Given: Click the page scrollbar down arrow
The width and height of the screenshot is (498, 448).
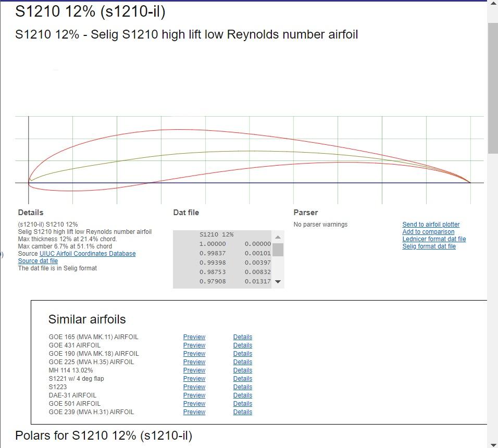Looking at the screenshot, I should (x=493, y=444).
